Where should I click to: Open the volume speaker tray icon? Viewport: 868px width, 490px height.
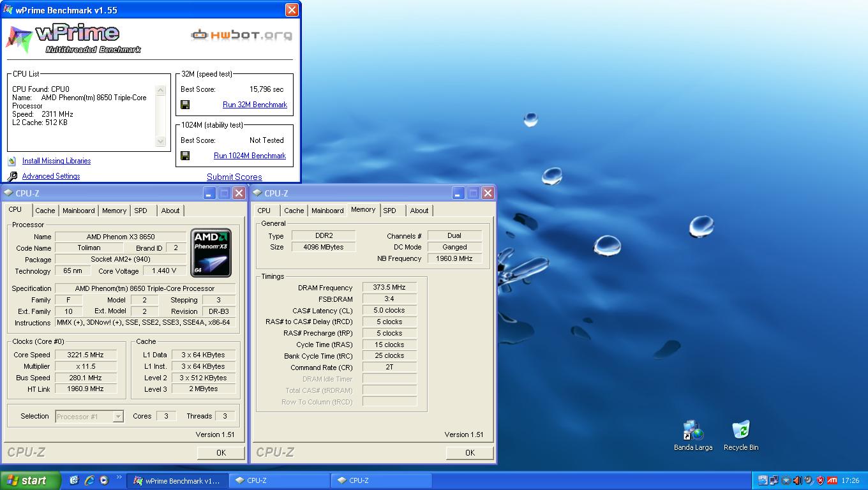798,480
